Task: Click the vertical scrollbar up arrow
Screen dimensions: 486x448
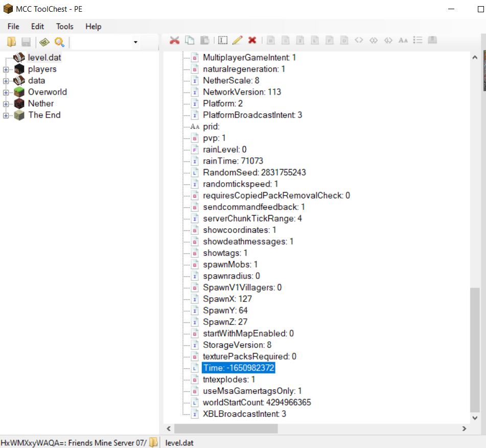Action: [x=475, y=57]
